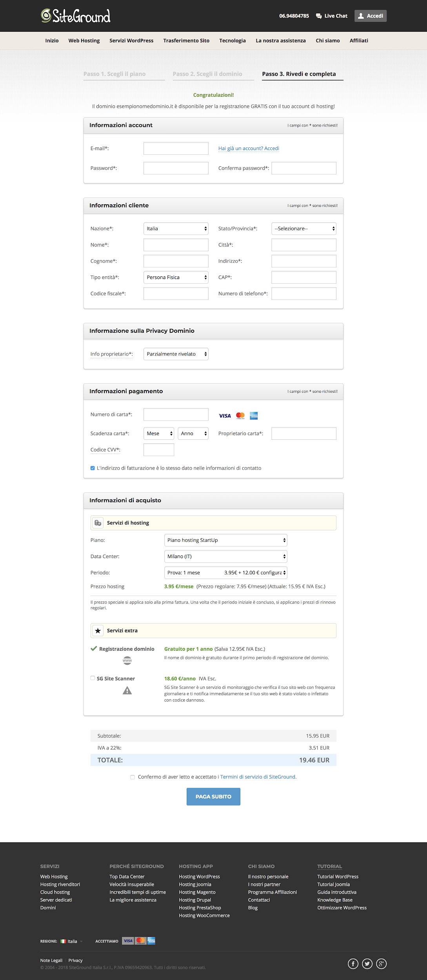Click the hosting services server icon
The height and width of the screenshot is (980, 427).
pyautogui.click(x=98, y=523)
